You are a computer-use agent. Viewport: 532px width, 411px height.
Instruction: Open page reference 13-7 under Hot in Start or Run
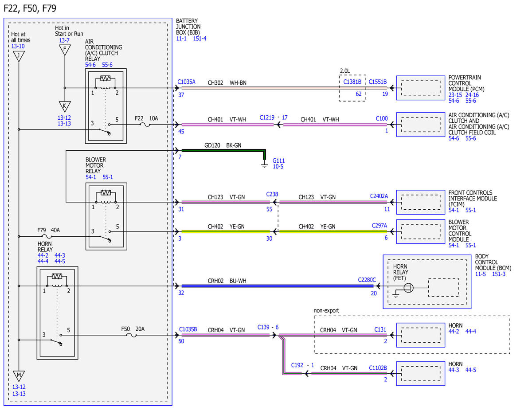64,40
